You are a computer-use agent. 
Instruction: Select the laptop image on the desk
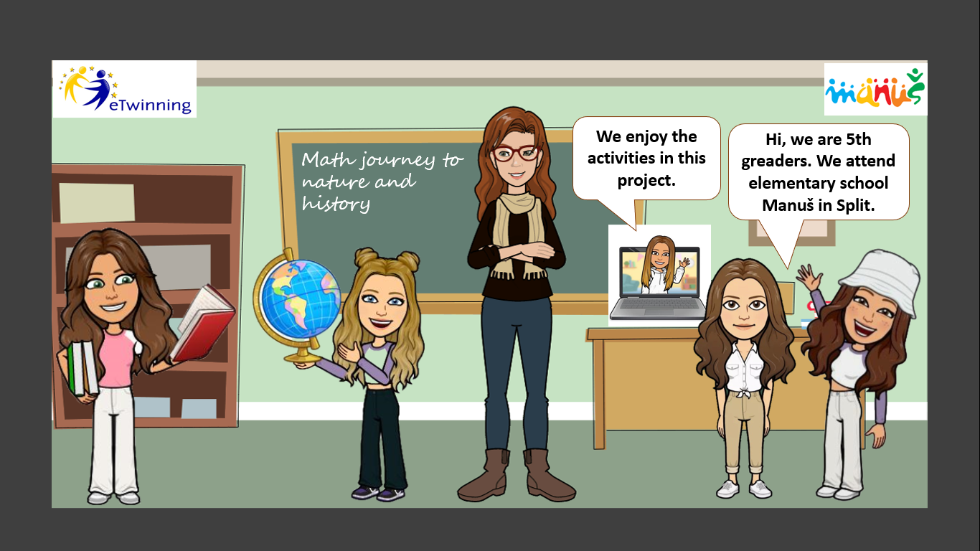[659, 275]
